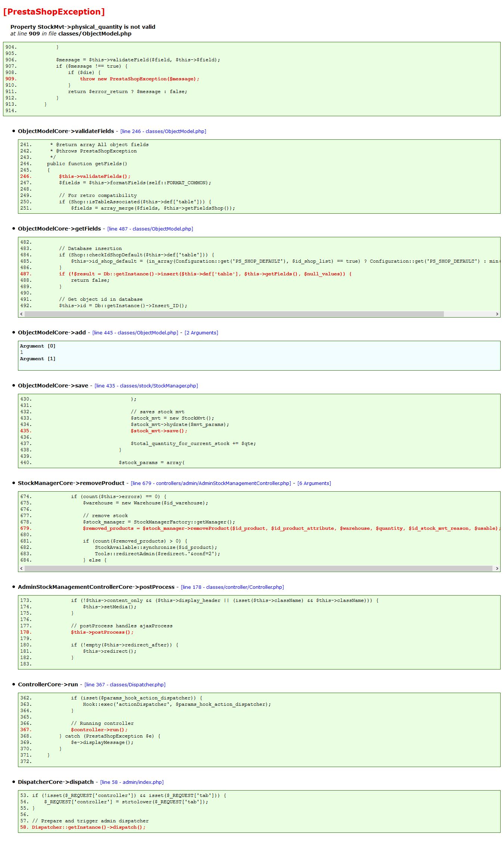Click the 'public function getFields()' code line
Image resolution: width=504 pixels, height=844 pixels.
(x=87, y=164)
